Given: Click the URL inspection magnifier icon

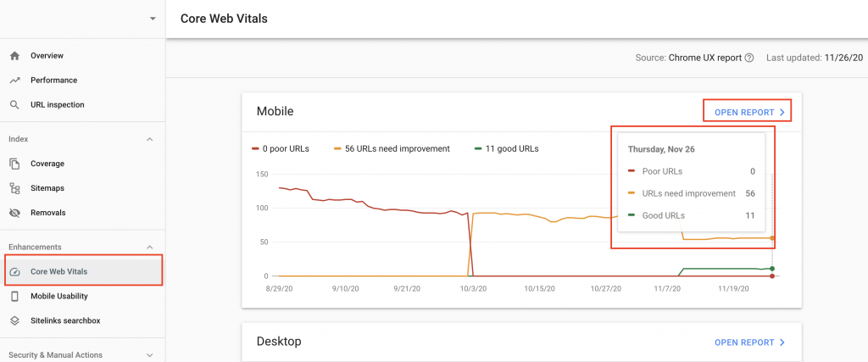Looking at the screenshot, I should (x=15, y=104).
